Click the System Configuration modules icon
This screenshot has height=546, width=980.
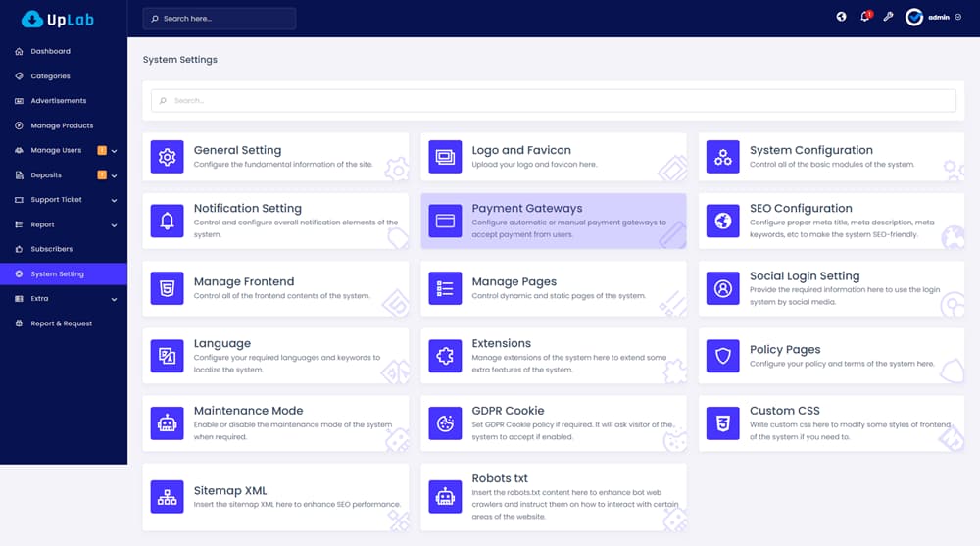pyautogui.click(x=722, y=157)
